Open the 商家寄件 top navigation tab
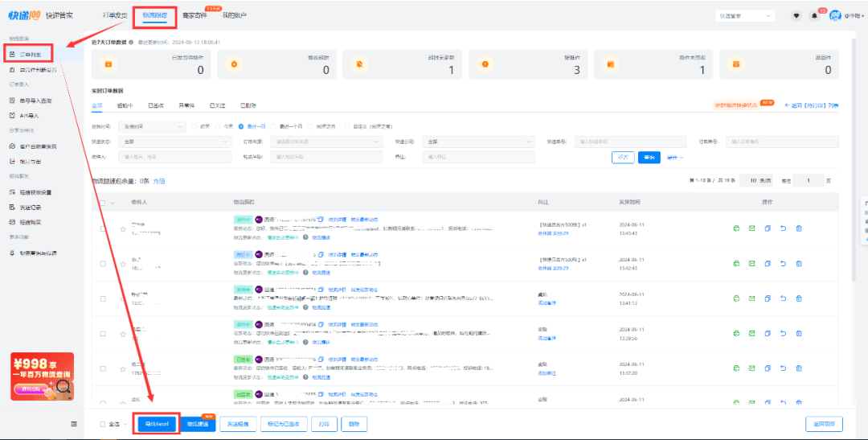The image size is (868, 440). [x=194, y=15]
